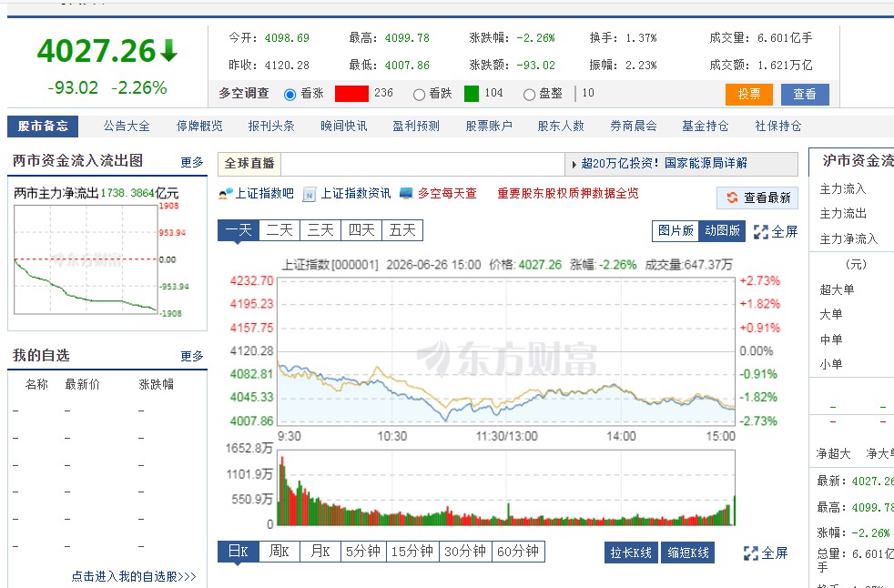Open the 基金持仓 link

tap(706, 126)
